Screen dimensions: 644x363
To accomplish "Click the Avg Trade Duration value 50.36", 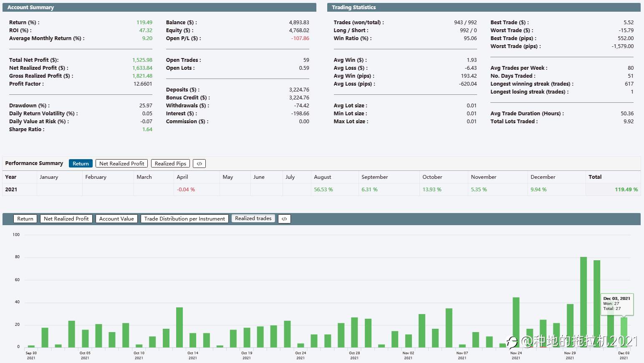I will click(x=627, y=114).
